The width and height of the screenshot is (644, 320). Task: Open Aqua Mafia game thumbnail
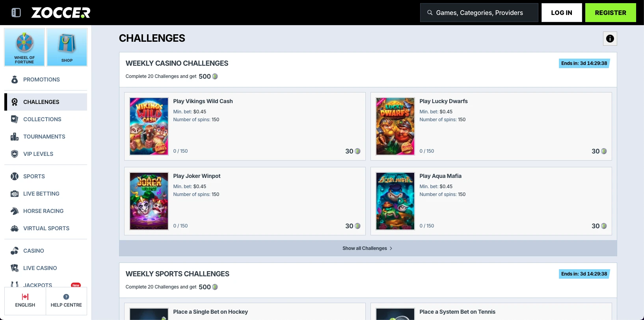pyautogui.click(x=395, y=201)
